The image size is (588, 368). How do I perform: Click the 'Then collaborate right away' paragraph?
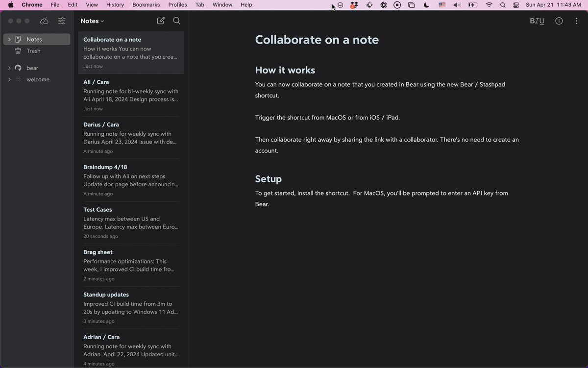[387, 145]
